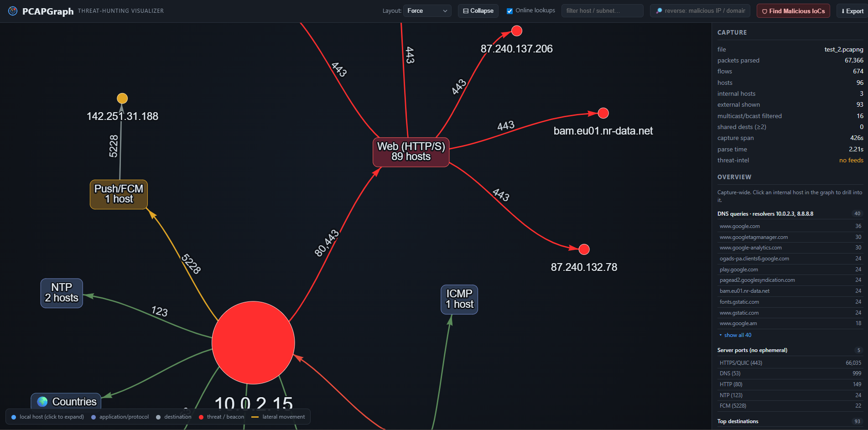Screen dimensions: 868x430
Task: Click the FCM (5228) port row
Action: click(790, 406)
